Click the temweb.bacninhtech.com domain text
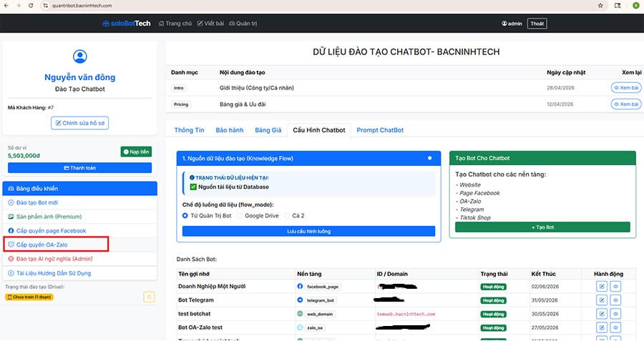The height and width of the screenshot is (341, 644). 406,315
